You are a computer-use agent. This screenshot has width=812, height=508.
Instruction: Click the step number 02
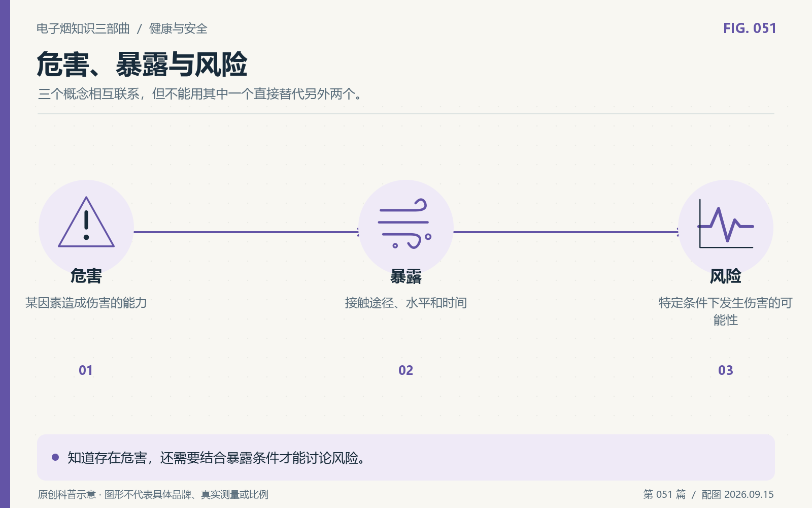[x=406, y=370]
